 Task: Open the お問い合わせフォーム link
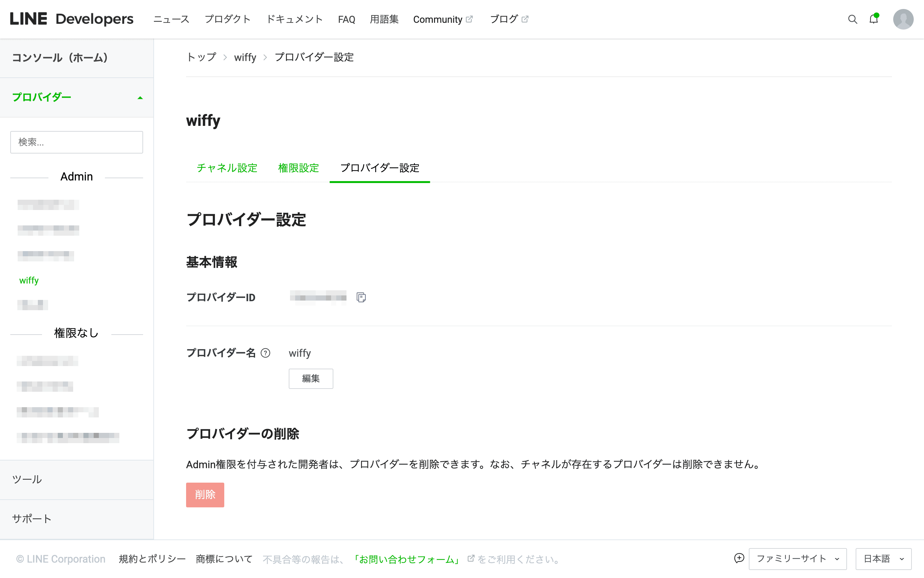point(407,559)
